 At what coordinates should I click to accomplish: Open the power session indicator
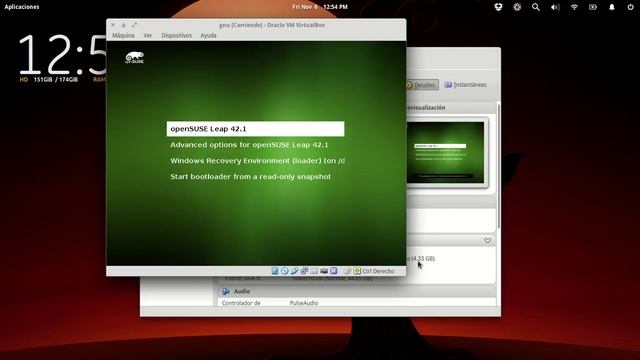(630, 7)
